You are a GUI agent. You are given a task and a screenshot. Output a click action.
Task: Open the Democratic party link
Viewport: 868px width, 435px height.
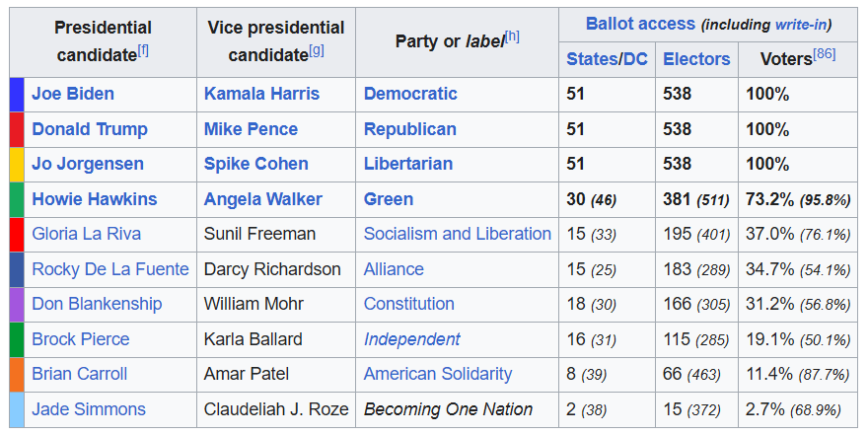coord(410,95)
